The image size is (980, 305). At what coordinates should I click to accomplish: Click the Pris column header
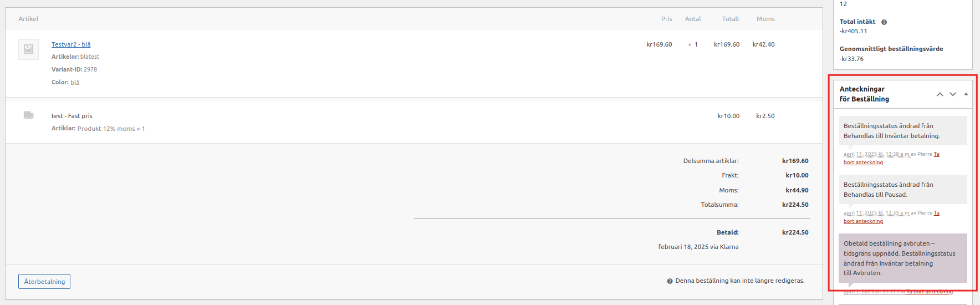666,19
